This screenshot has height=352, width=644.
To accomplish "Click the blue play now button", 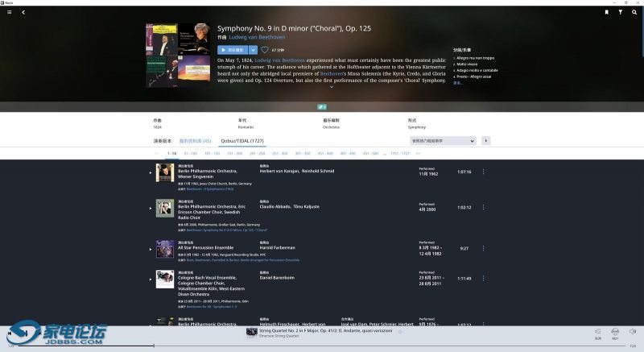I will [x=232, y=50].
